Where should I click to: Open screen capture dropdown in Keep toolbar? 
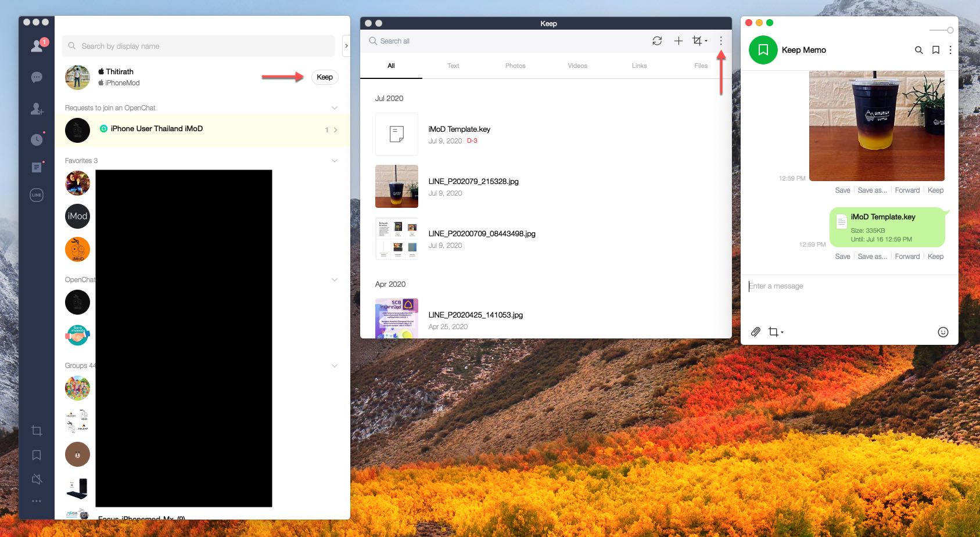[x=699, y=41]
